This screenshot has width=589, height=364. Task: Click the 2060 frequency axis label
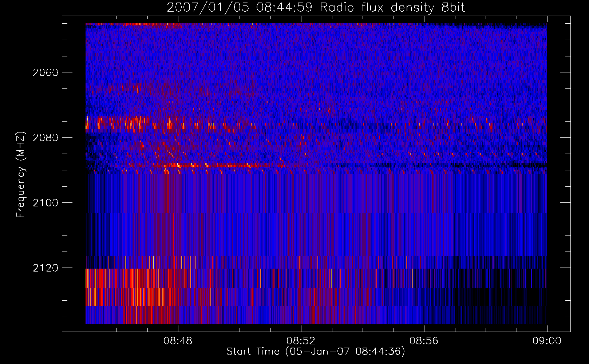point(46,72)
